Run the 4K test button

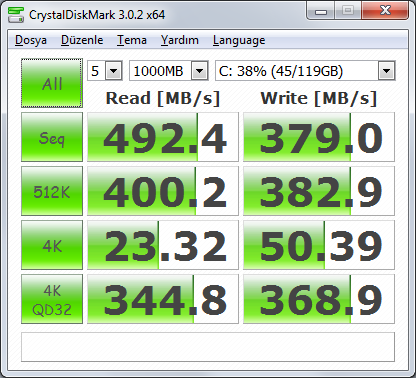tap(52, 245)
